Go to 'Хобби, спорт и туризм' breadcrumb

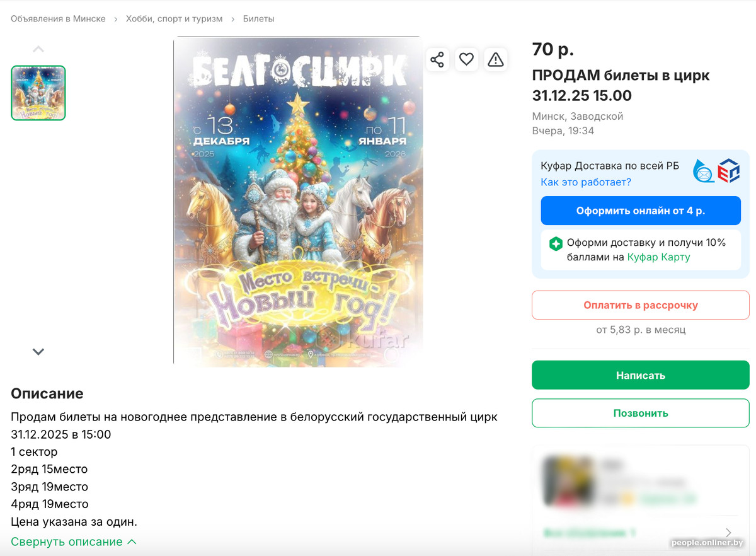click(174, 19)
